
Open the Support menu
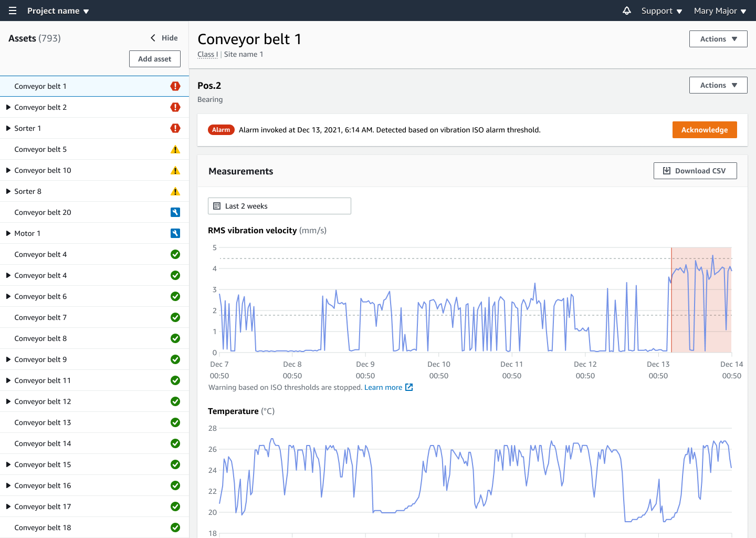tap(661, 11)
